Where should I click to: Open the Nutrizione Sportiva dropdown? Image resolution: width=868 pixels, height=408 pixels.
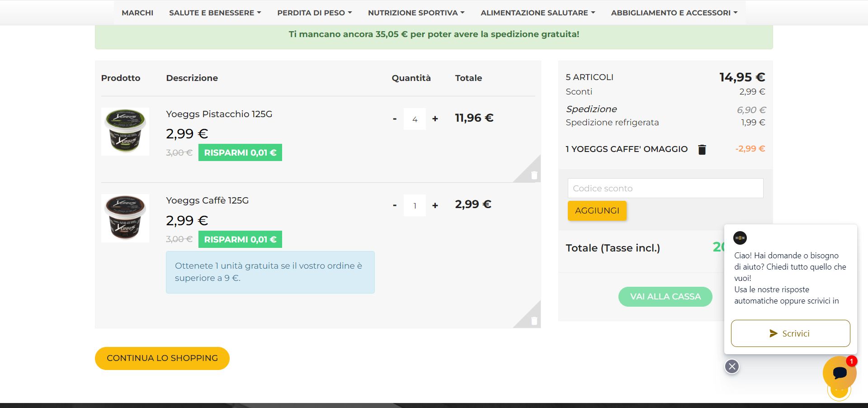tap(416, 13)
